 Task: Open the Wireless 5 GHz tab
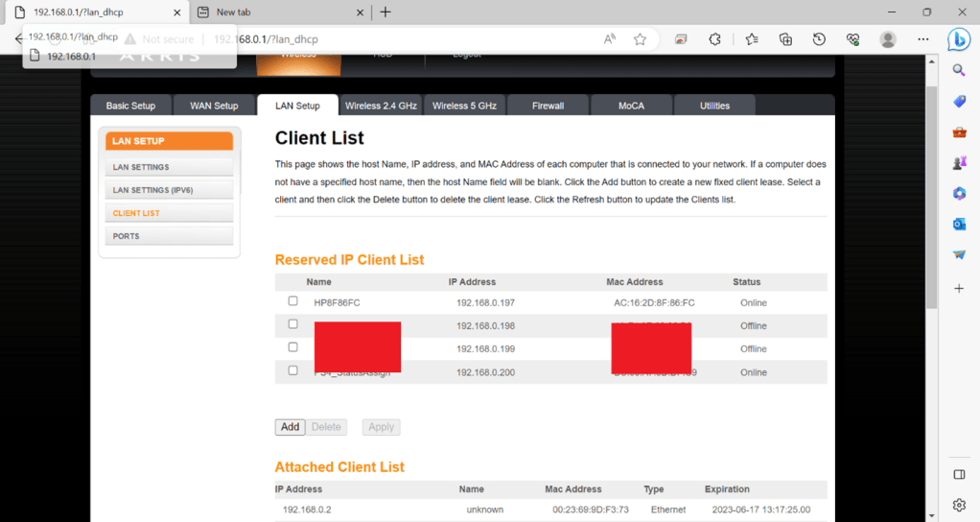click(464, 106)
